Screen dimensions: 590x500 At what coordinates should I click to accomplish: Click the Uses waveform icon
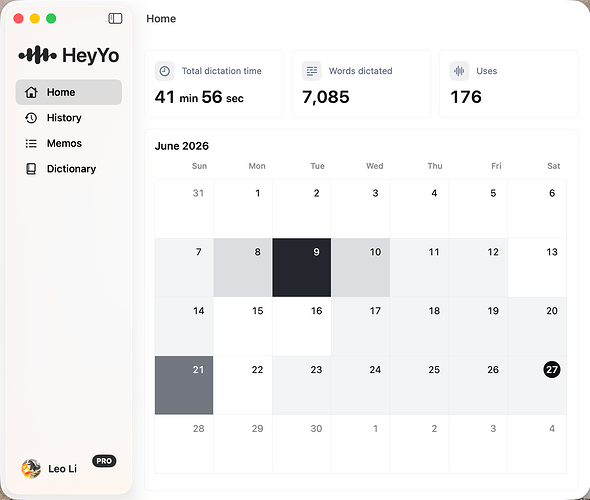(459, 71)
